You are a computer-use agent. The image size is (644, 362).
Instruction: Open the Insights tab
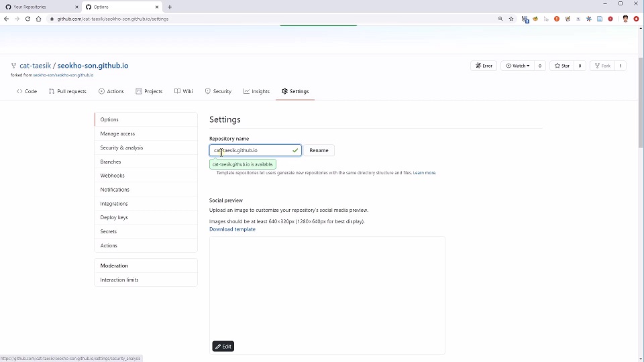(256, 91)
